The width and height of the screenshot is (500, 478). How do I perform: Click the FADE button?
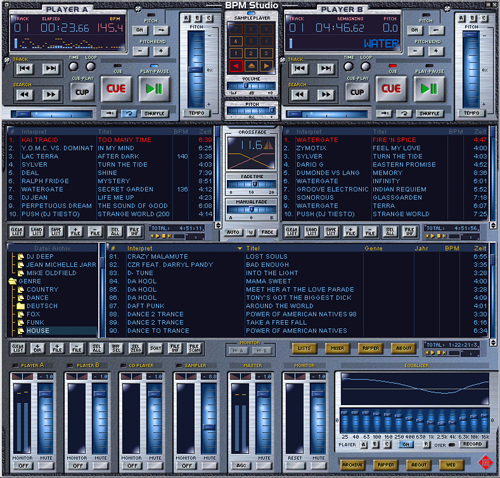pyautogui.click(x=267, y=232)
